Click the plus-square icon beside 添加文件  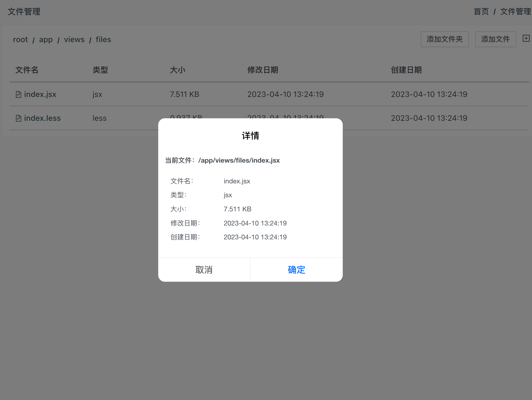pos(526,39)
